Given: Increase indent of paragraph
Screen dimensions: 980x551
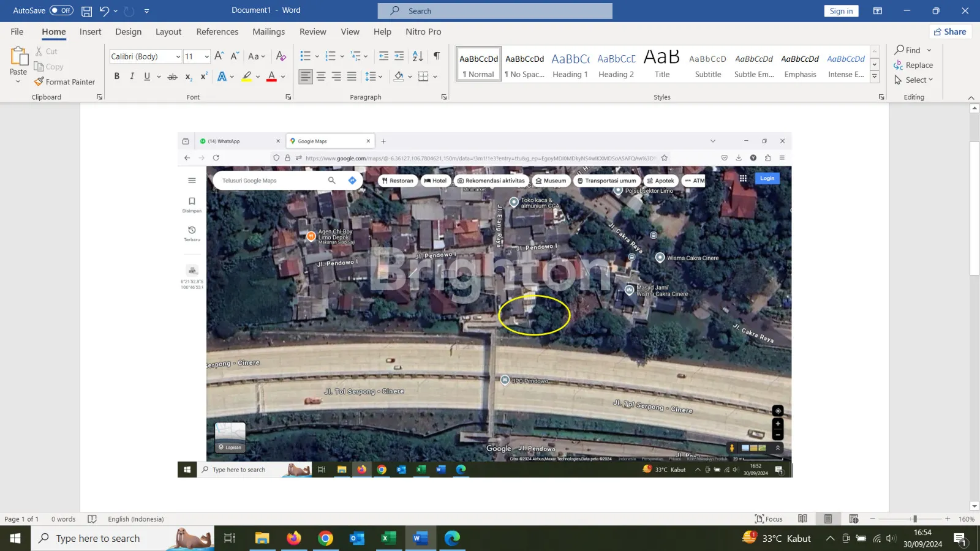Looking at the screenshot, I should pyautogui.click(x=399, y=56).
